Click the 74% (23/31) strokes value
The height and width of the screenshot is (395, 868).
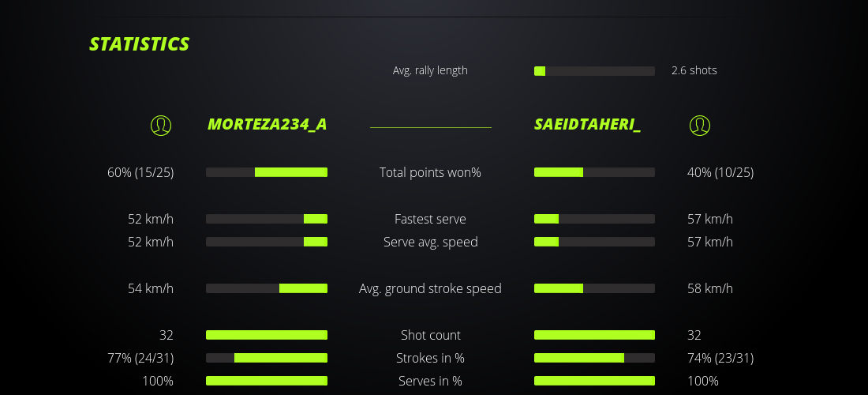[x=720, y=358]
